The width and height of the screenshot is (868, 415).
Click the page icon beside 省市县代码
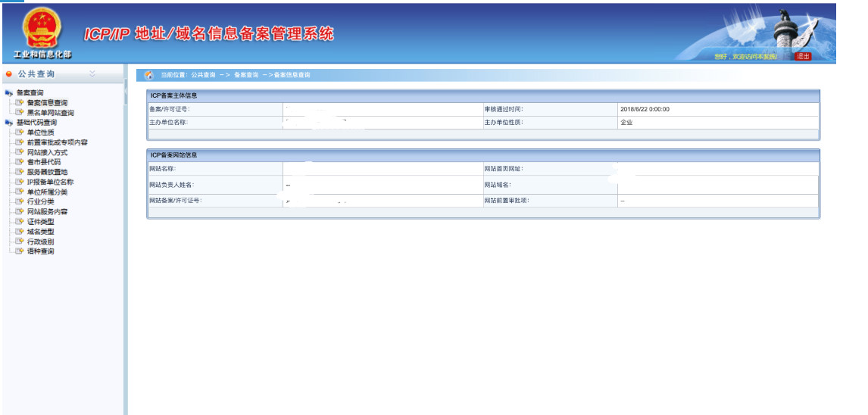coord(20,162)
